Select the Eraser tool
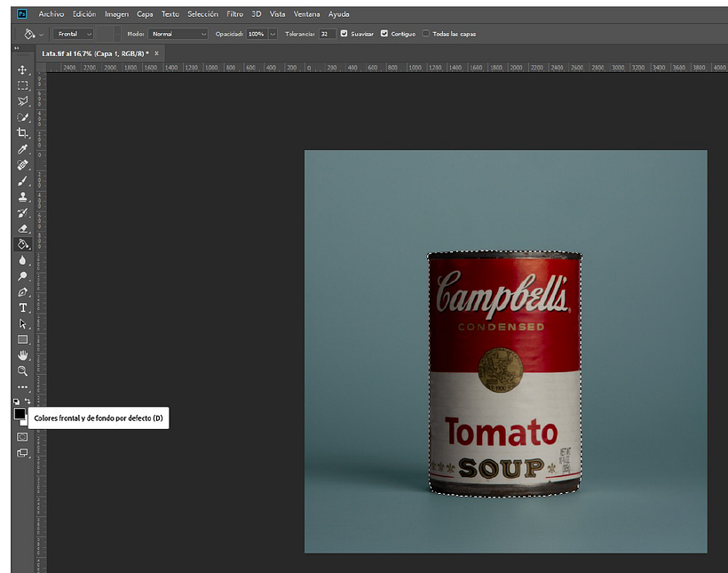The width and height of the screenshot is (728, 573). point(22,228)
